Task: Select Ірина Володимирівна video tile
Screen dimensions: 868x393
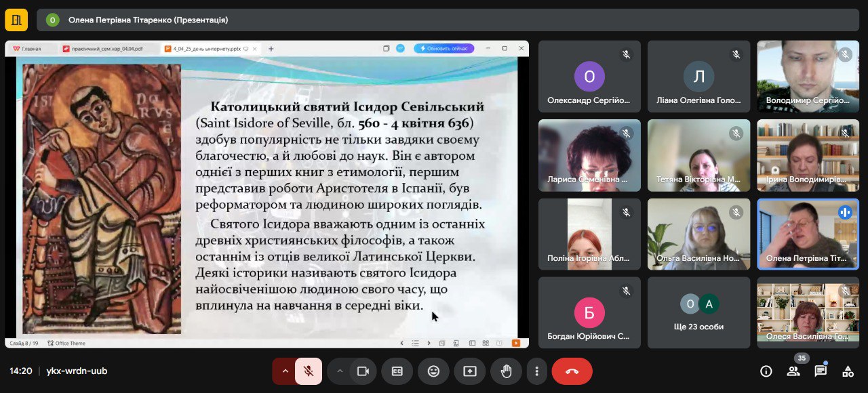Action: pyautogui.click(x=808, y=155)
